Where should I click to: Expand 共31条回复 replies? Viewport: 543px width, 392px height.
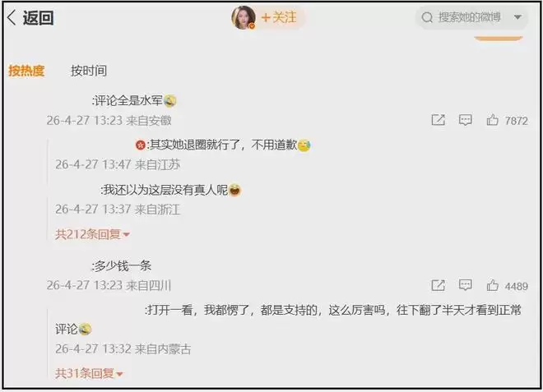(89, 373)
